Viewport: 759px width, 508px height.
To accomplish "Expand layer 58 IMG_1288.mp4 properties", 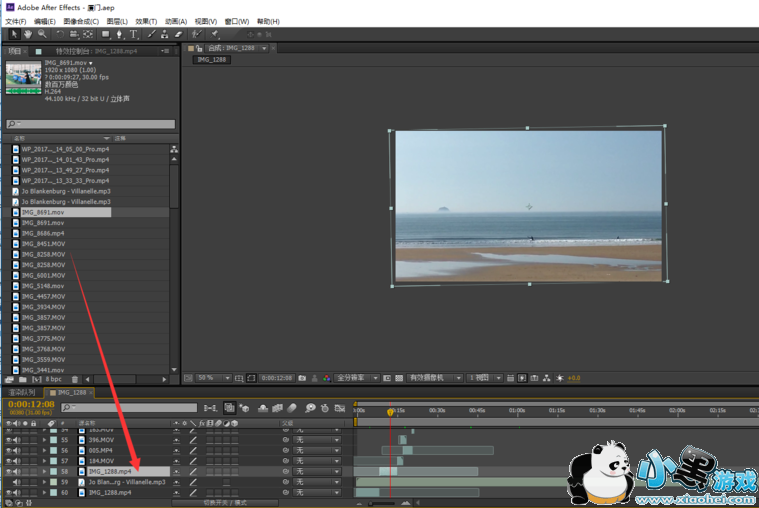I will 44,471.
